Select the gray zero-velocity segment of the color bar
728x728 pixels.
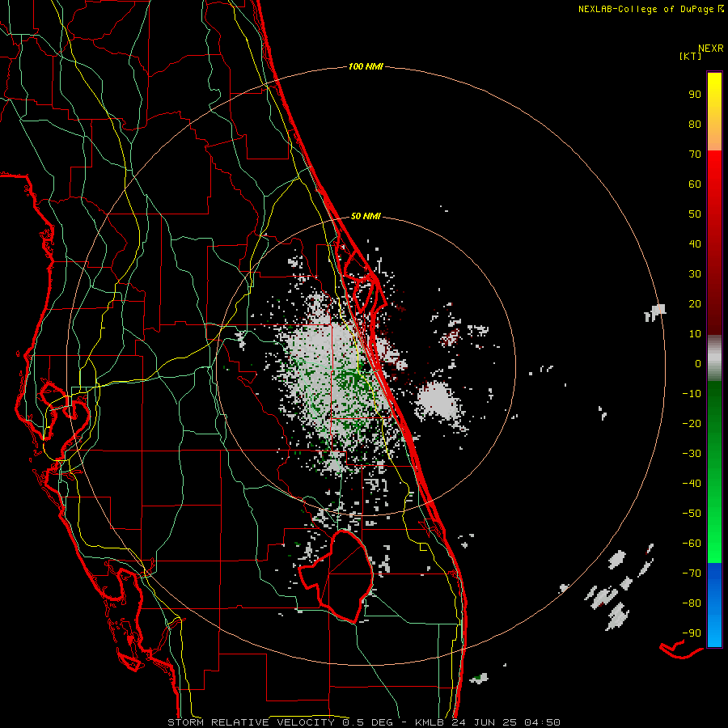[x=714, y=358]
